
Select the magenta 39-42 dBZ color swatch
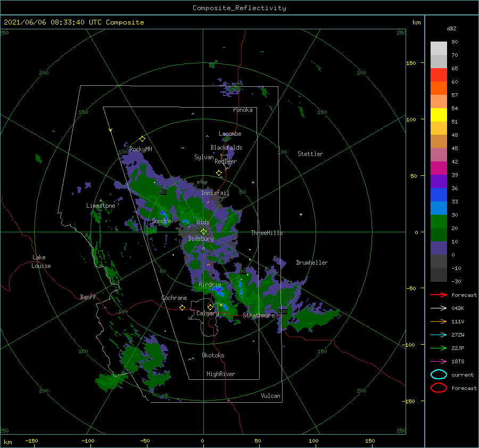[439, 168]
